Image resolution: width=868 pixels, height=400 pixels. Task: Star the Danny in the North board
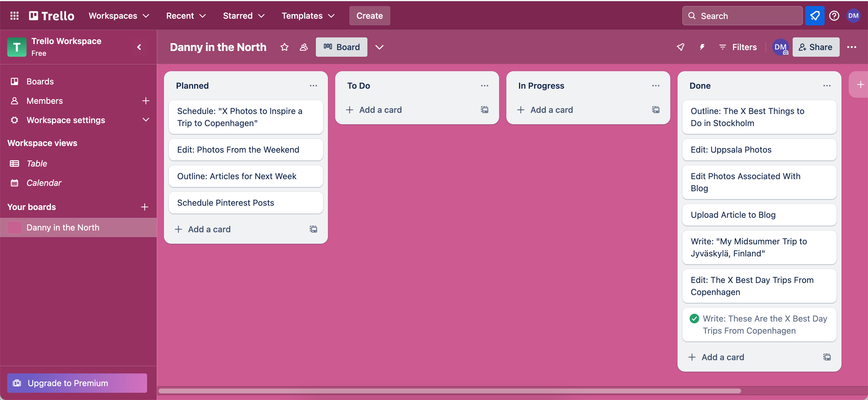[285, 47]
